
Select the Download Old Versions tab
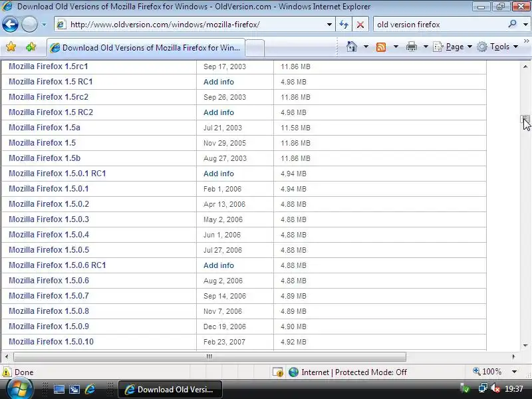click(146, 48)
